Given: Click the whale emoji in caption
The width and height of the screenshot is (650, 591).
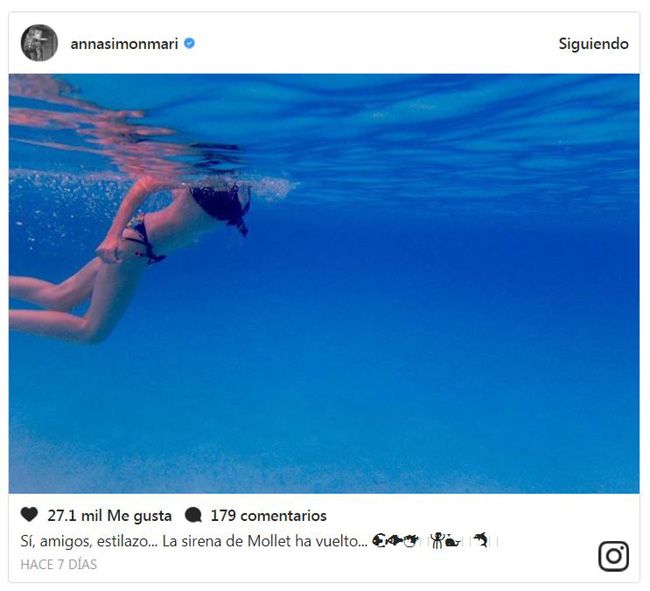Looking at the screenshot, I should (x=452, y=541).
